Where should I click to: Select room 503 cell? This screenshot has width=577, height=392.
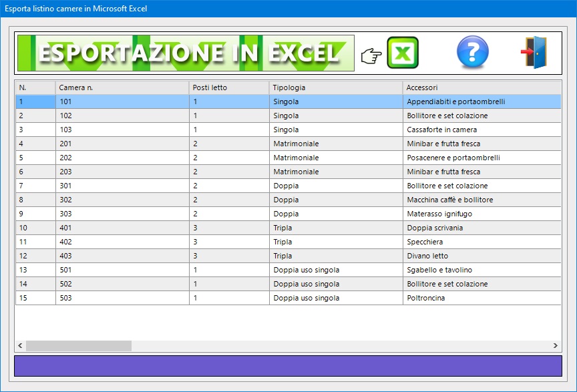[122, 298]
